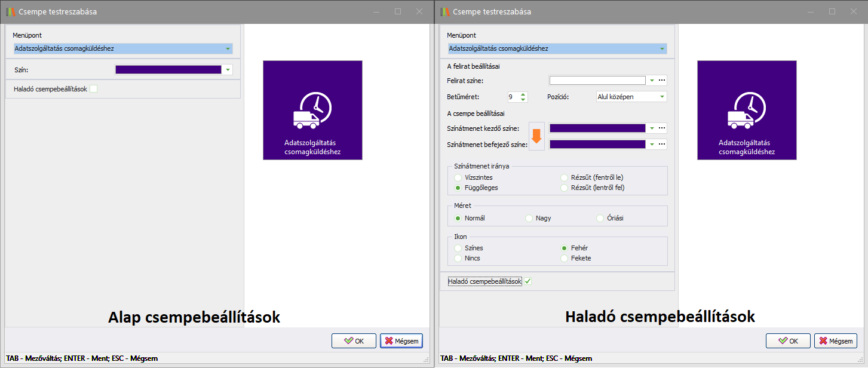
Task: Select Óriási tile size
Action: point(600,219)
